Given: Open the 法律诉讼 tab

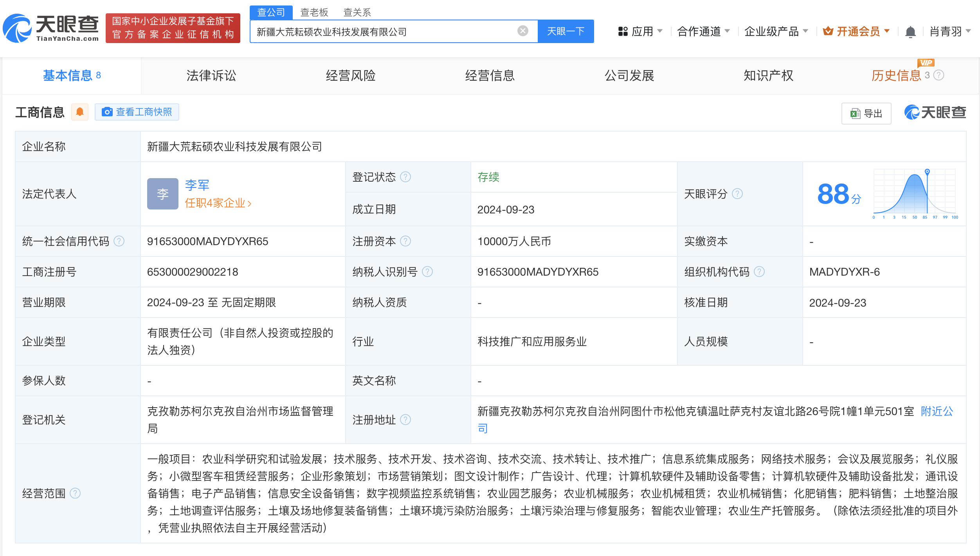Looking at the screenshot, I should click(x=211, y=76).
